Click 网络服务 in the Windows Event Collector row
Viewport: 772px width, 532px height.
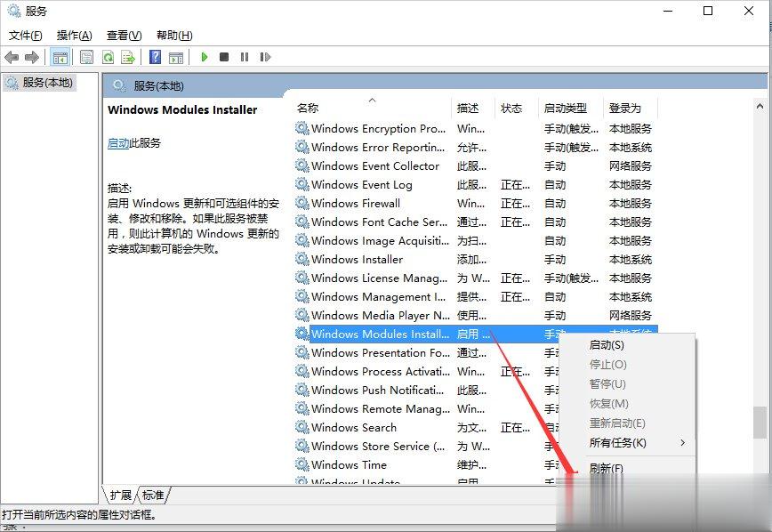coord(631,166)
